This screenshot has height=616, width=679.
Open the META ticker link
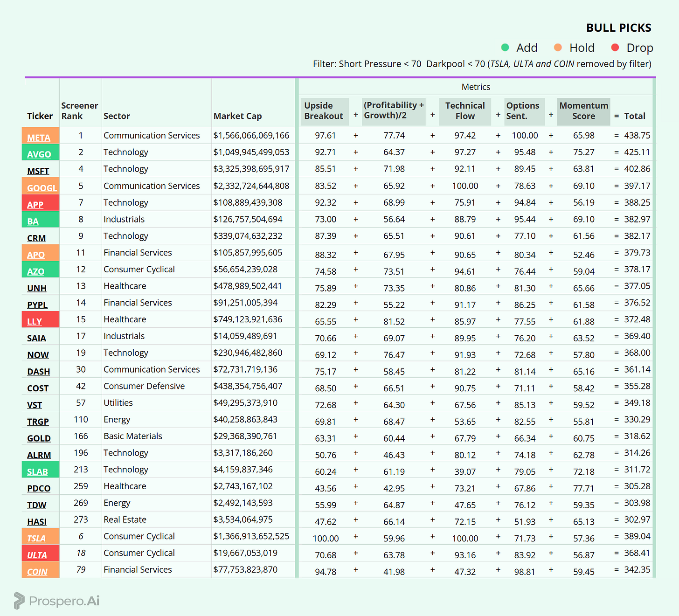click(x=39, y=138)
